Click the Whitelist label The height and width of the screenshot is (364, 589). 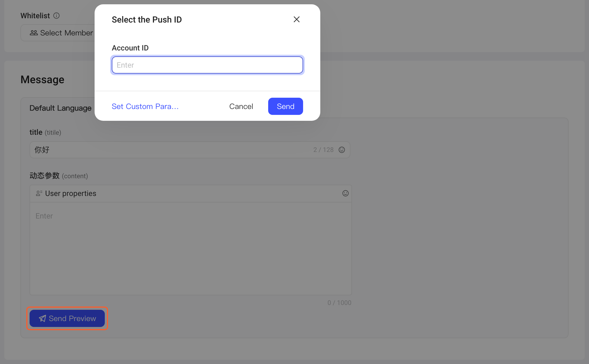[x=35, y=16]
